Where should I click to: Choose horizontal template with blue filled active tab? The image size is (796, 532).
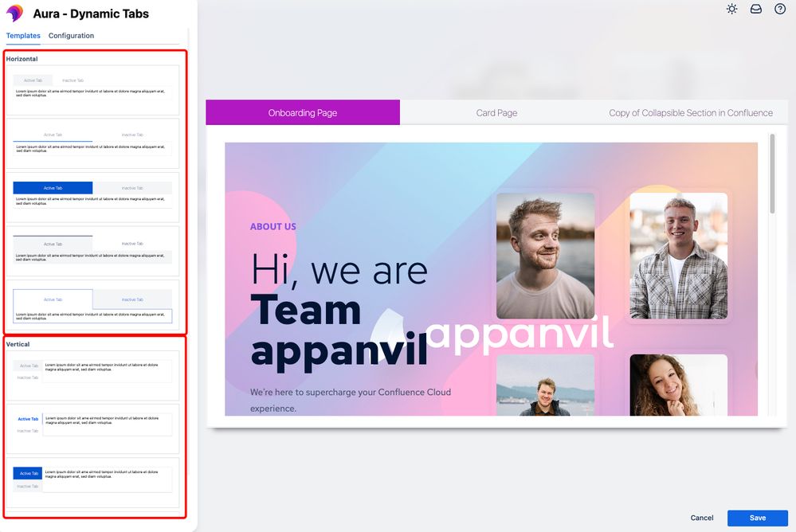tap(92, 197)
